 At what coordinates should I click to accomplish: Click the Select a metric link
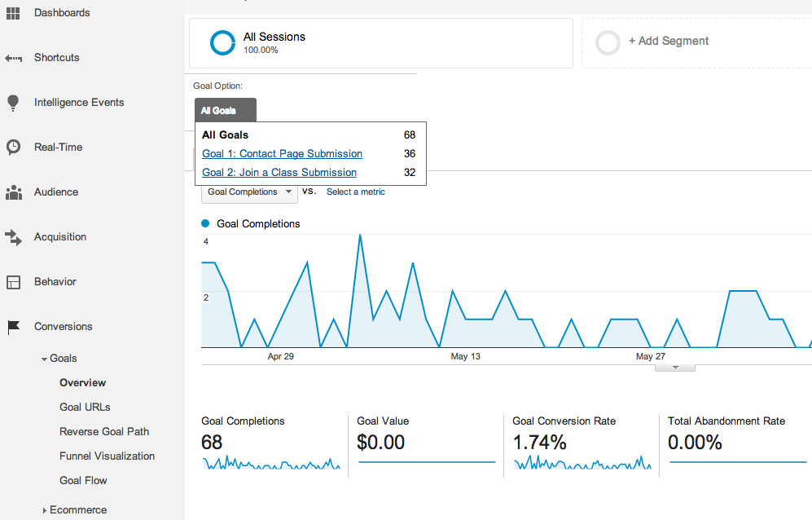[355, 192]
